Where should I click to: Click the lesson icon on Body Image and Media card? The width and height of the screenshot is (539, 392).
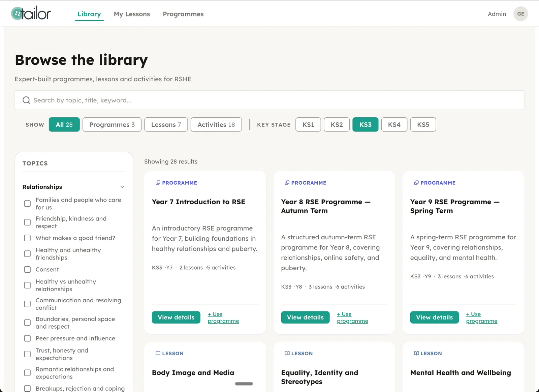point(158,353)
